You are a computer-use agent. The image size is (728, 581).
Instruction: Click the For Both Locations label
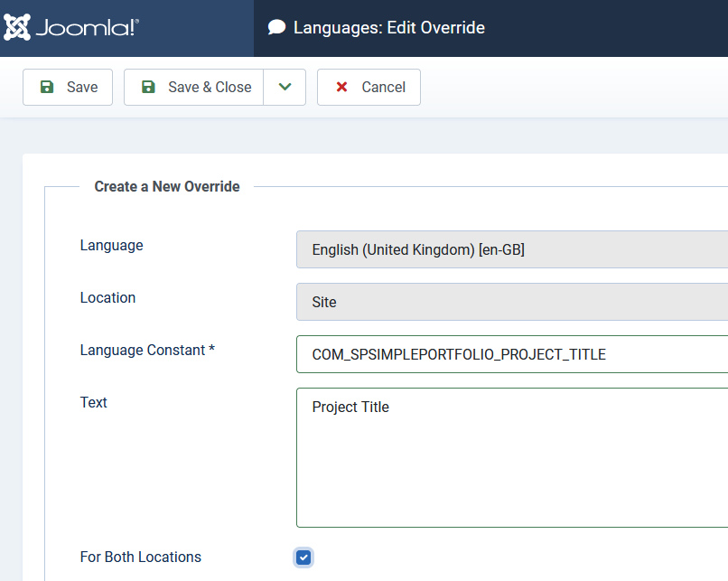141,558
